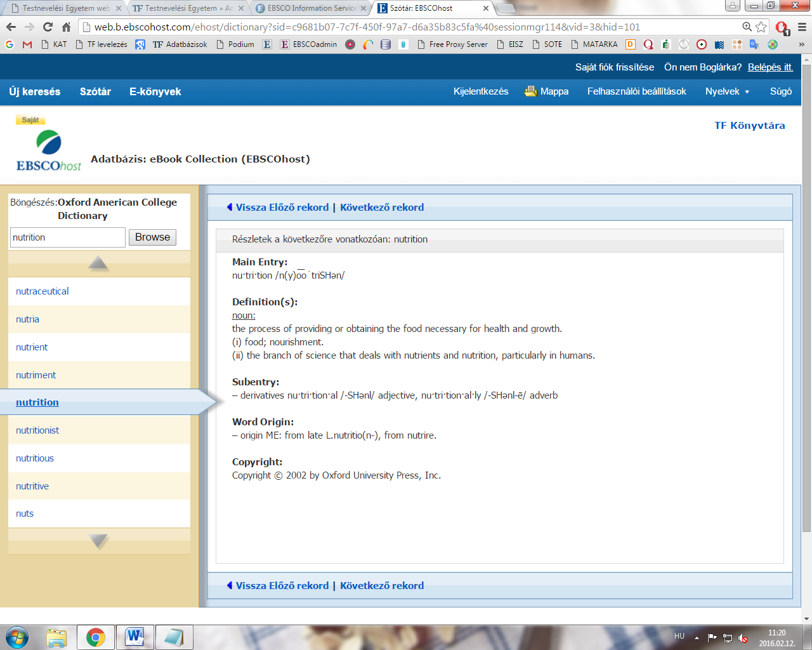Image resolution: width=812 pixels, height=650 pixels.
Task: Open the zoom magnifier icon in the address bar
Action: pos(747,27)
